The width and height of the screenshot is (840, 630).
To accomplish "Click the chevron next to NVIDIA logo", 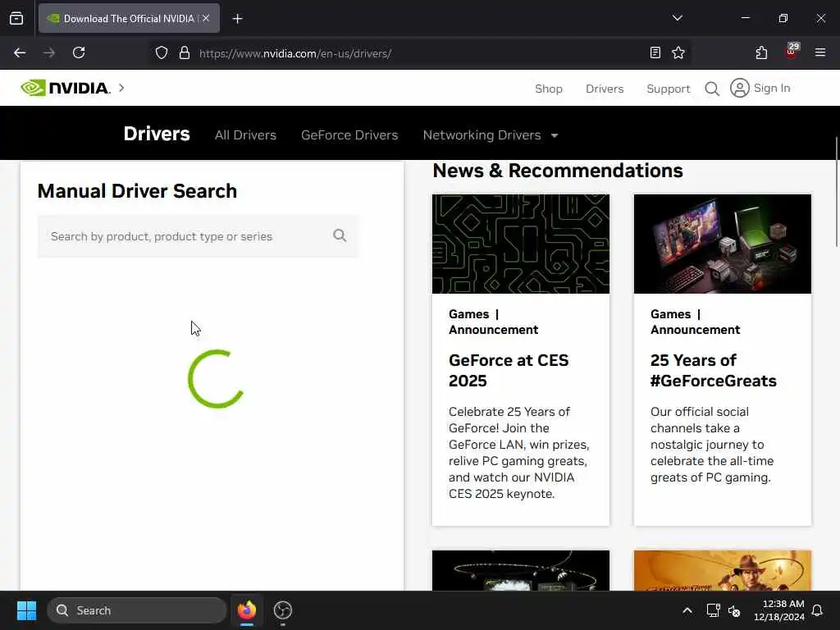I will point(121,88).
